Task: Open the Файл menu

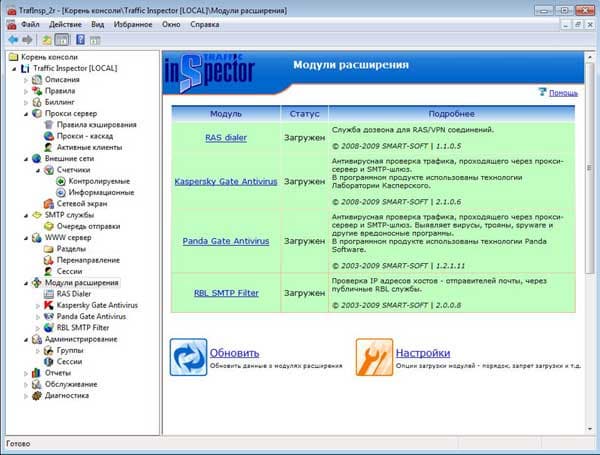Action: tap(30, 24)
